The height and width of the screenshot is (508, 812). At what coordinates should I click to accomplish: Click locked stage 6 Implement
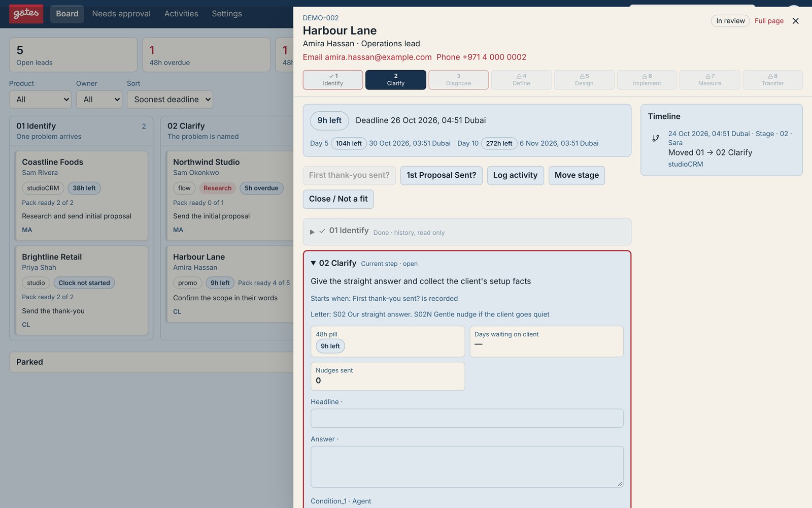click(647, 80)
